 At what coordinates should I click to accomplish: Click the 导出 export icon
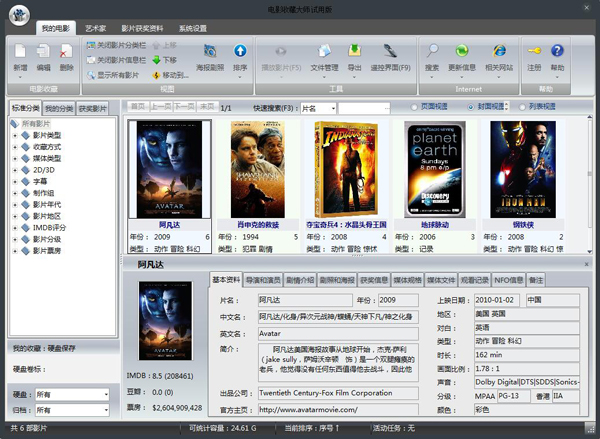tap(354, 51)
